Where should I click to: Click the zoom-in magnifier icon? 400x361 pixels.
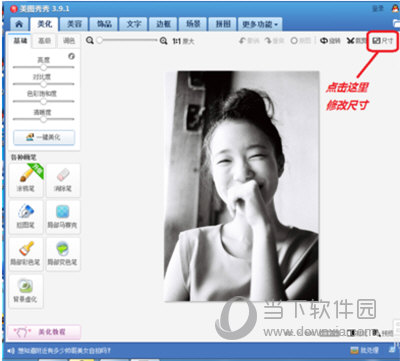(163, 41)
